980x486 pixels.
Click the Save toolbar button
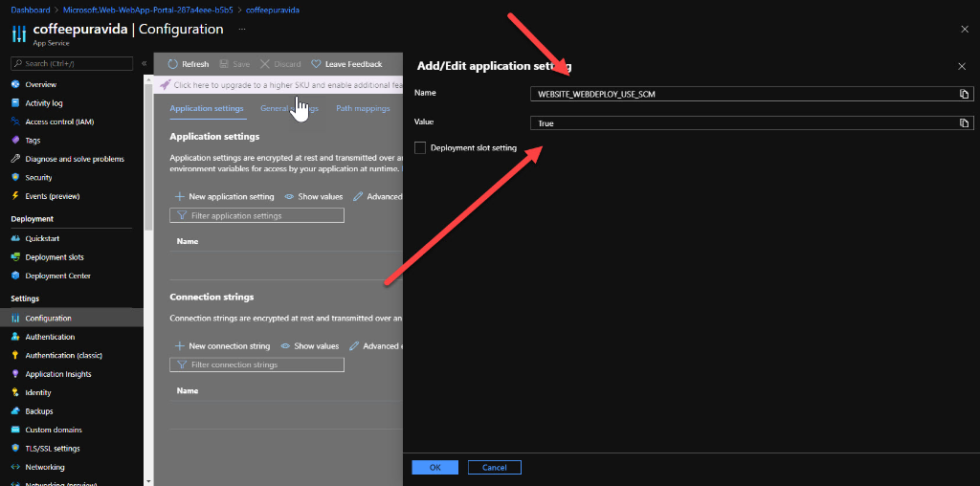(x=234, y=64)
